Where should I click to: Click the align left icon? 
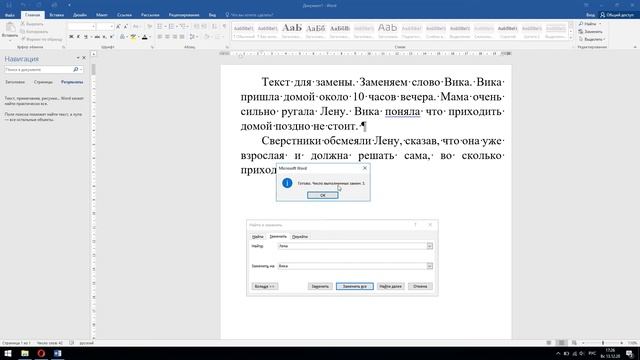point(160,37)
